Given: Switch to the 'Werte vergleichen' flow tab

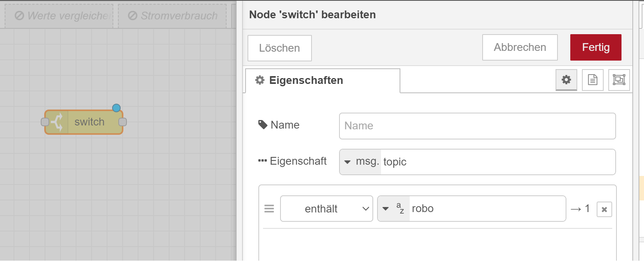Looking at the screenshot, I should [x=59, y=16].
